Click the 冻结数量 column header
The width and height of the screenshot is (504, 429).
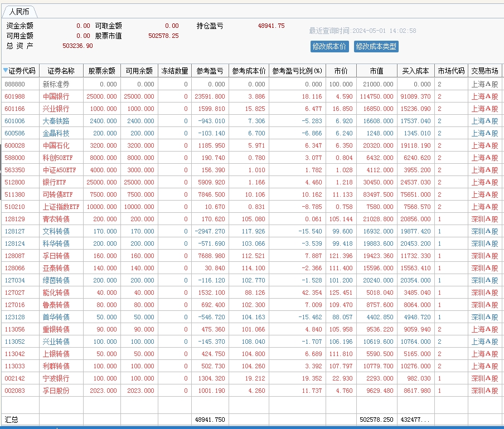click(x=175, y=71)
